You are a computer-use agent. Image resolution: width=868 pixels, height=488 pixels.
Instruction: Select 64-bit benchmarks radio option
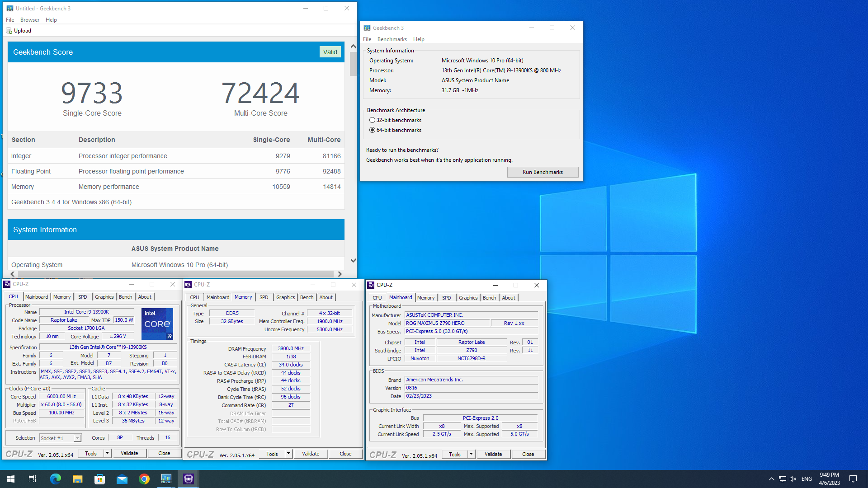[372, 130]
